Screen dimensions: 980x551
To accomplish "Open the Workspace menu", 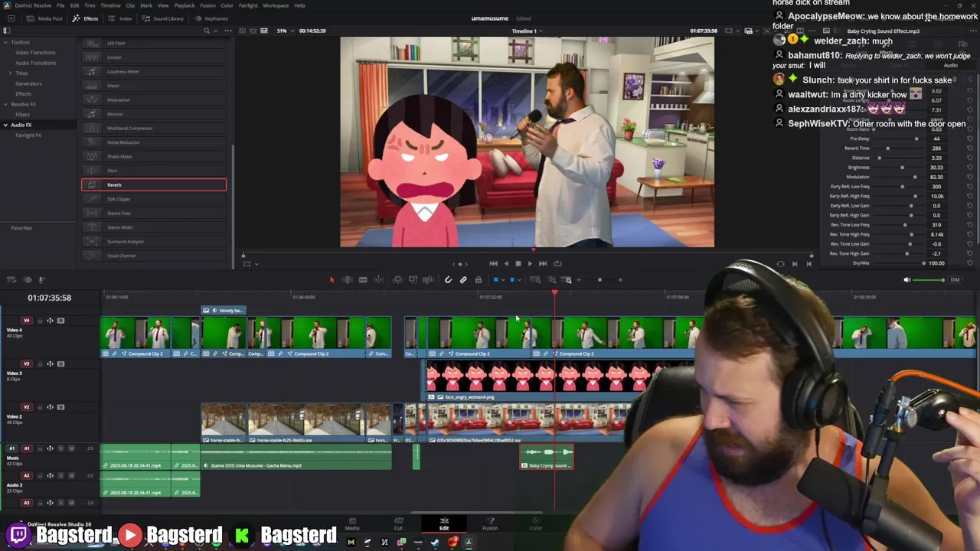I will click(276, 5).
